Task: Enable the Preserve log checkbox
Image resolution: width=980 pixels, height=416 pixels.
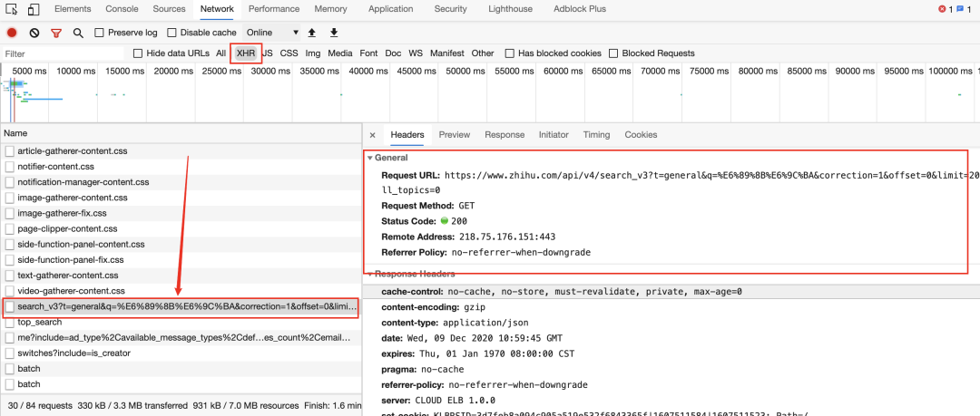Action: [x=100, y=33]
